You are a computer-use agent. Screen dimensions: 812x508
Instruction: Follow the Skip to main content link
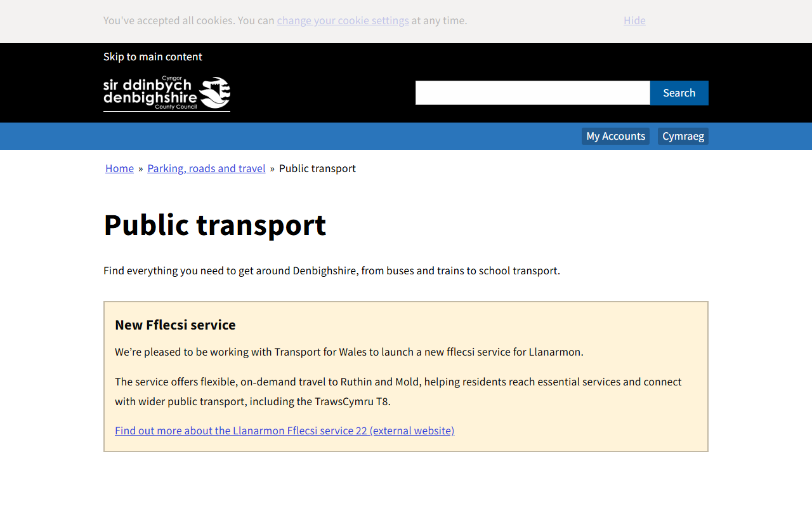coord(153,57)
